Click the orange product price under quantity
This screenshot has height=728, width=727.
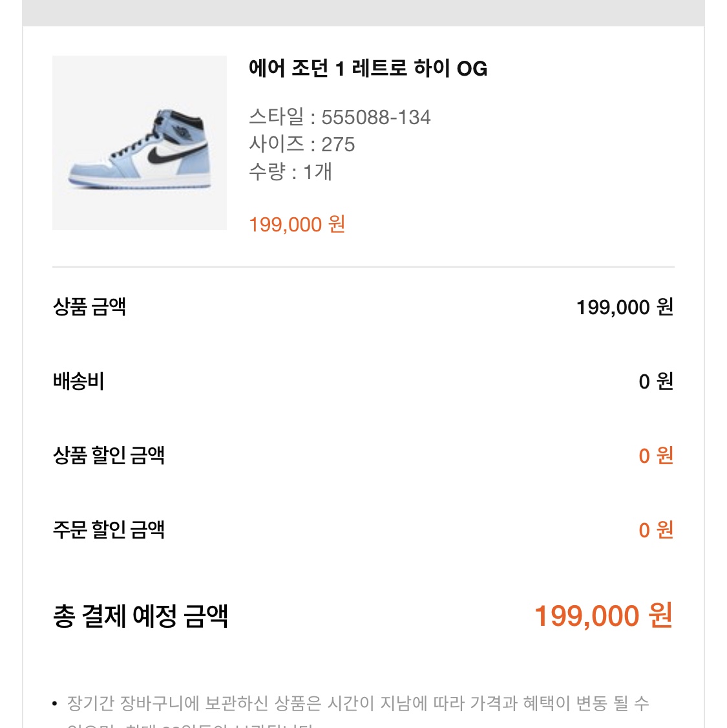[297, 224]
